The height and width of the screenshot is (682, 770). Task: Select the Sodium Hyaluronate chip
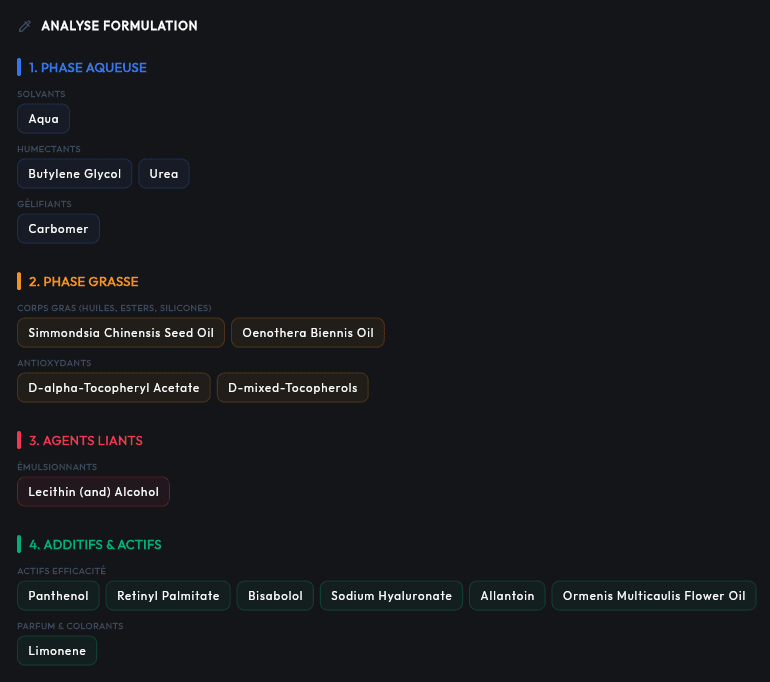point(391,596)
